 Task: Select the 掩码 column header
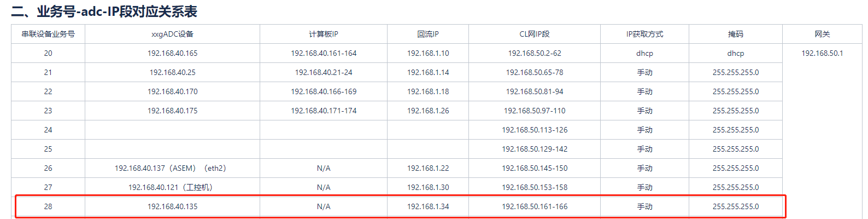[x=736, y=34]
